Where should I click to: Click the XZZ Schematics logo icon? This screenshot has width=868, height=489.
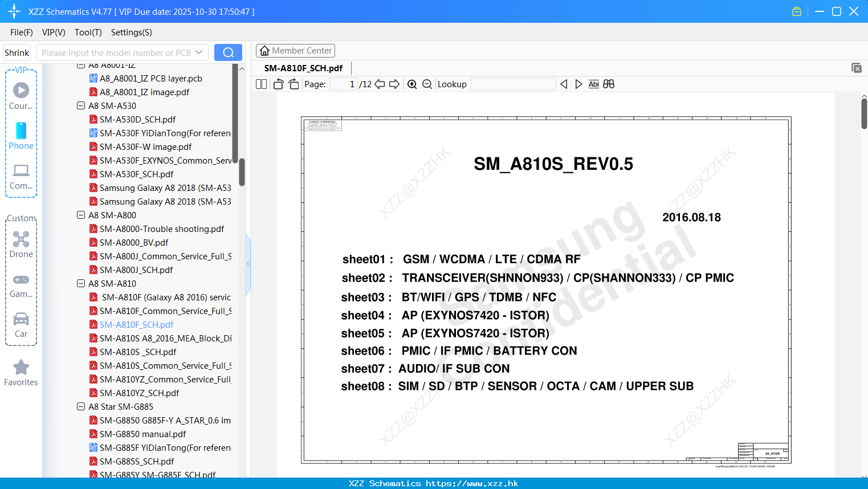(x=14, y=11)
